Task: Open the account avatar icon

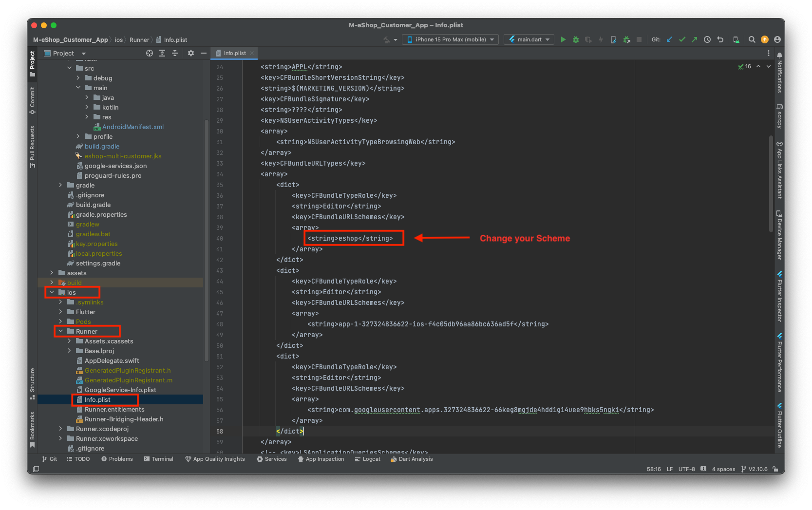Action: point(777,39)
